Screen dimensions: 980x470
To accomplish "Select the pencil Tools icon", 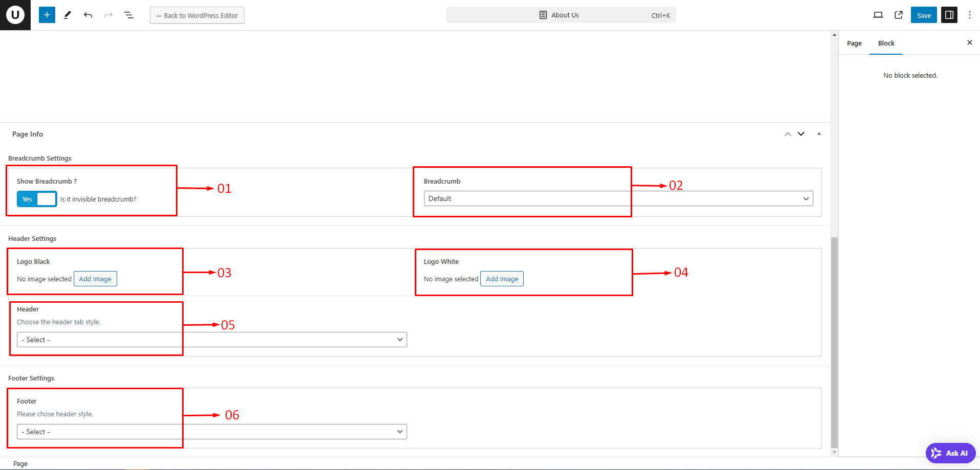I will coord(67,15).
